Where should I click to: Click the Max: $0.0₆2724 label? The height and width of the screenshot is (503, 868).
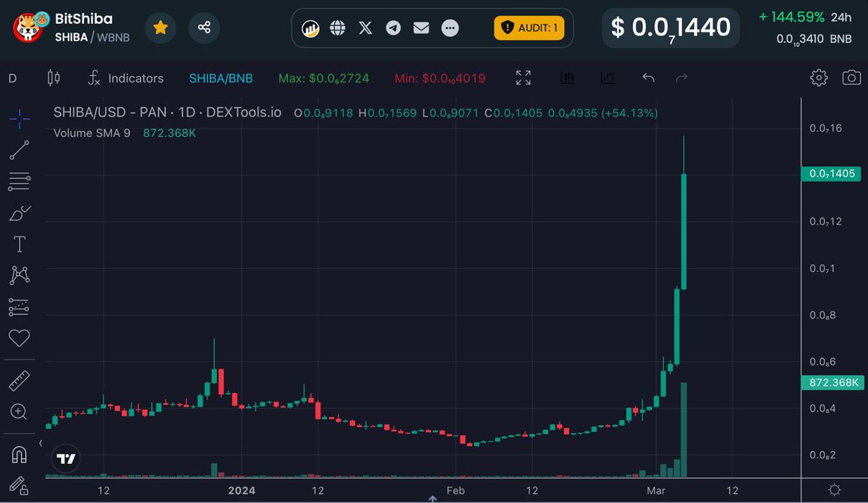click(324, 78)
